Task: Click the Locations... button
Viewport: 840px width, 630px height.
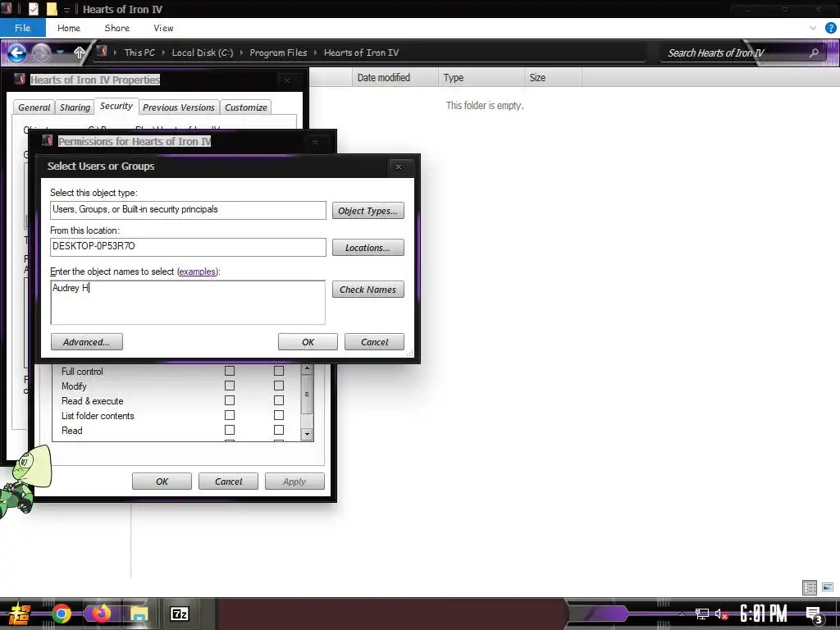Action: click(x=368, y=248)
